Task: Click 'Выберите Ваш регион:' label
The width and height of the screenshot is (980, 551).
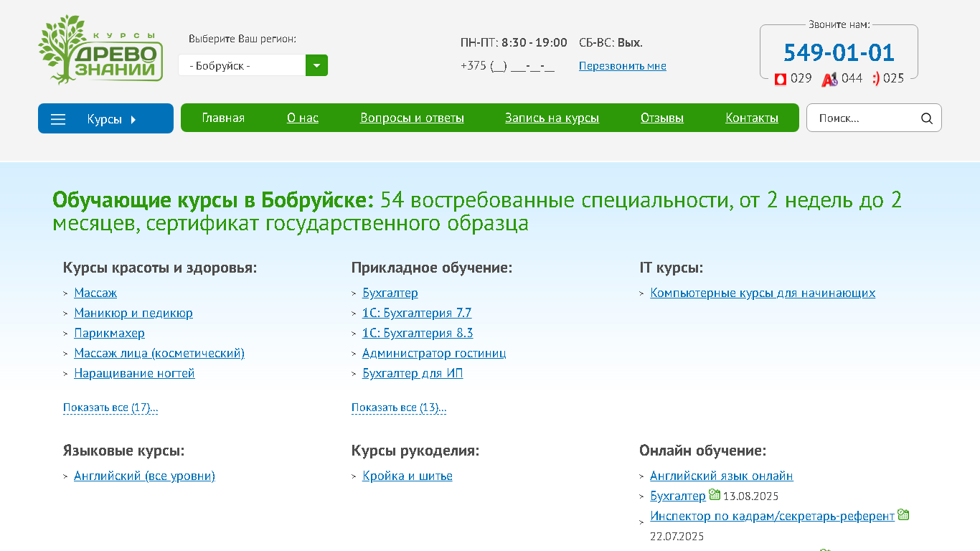Action: point(242,39)
